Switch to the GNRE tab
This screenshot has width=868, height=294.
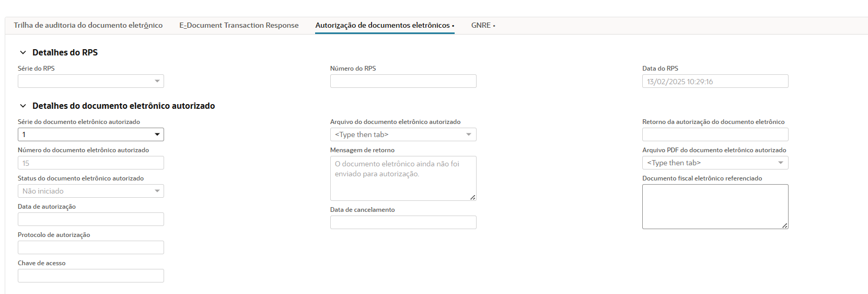tap(482, 25)
